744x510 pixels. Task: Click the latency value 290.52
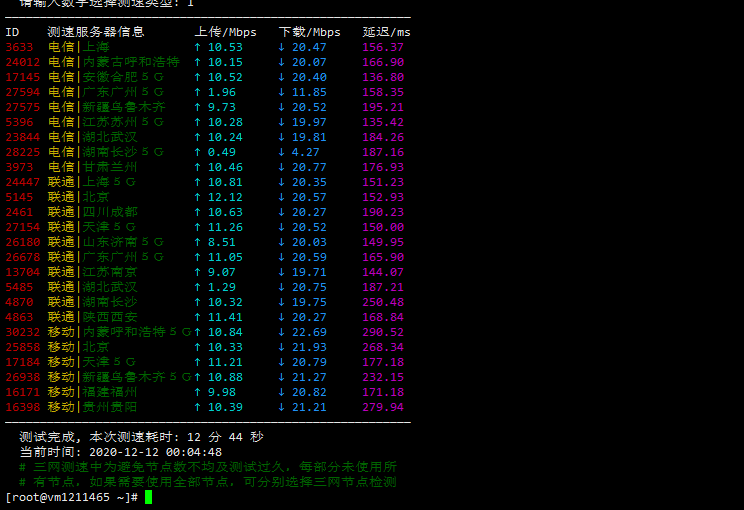coord(383,332)
